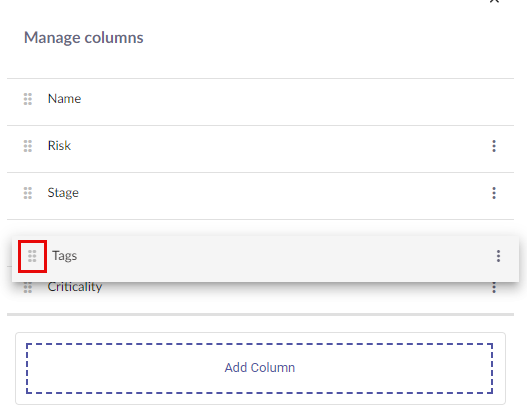Click the middle of the floating Tags row
The height and width of the screenshot is (414, 527).
(x=266, y=258)
